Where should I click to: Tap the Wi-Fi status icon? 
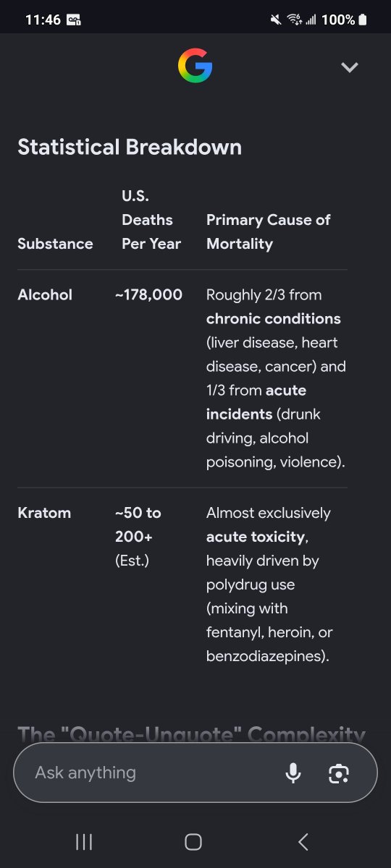point(294,20)
